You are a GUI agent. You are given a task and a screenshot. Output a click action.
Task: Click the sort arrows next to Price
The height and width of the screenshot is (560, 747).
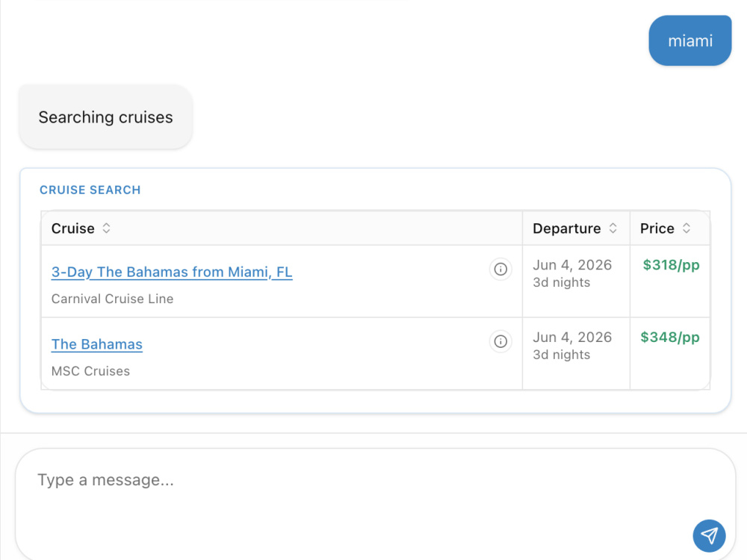[686, 228]
